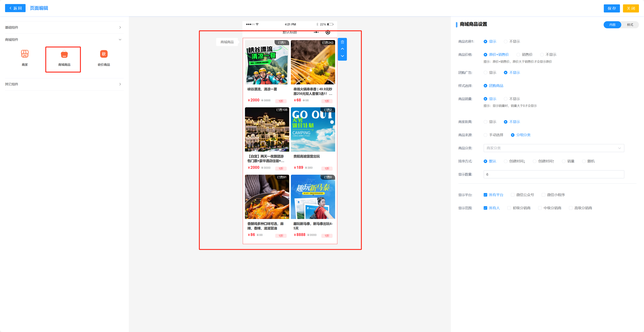
Task: Click the phone preview target circle icon
Action: (x=328, y=32)
